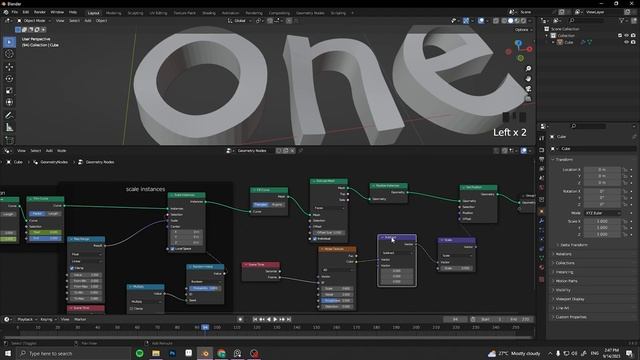Select the Scale tool in viewport toolbar
Viewport: 640px width, 360px height.
9,90
